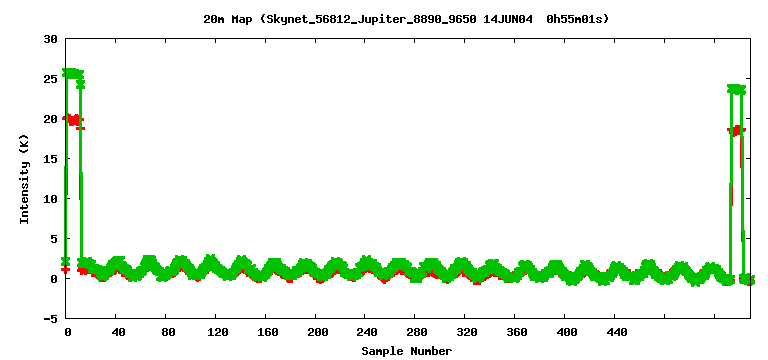
Task: Click the x-axis tick label 120
Action: [217, 333]
